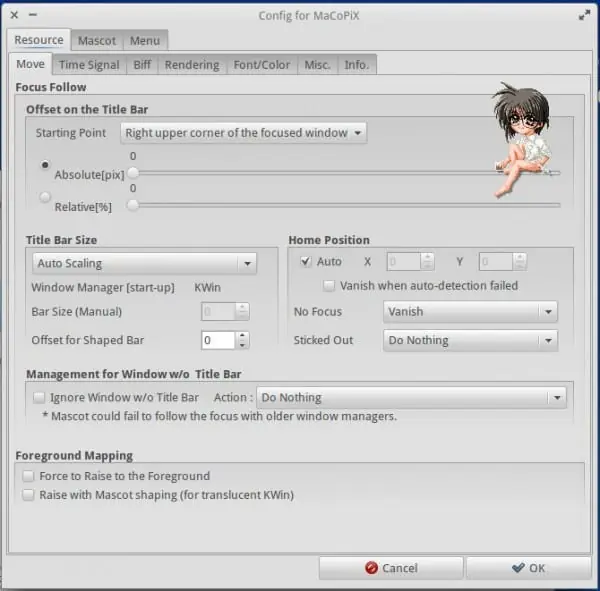Click the Absolute[pix] slider handle
The width and height of the screenshot is (600, 591).
point(133,173)
